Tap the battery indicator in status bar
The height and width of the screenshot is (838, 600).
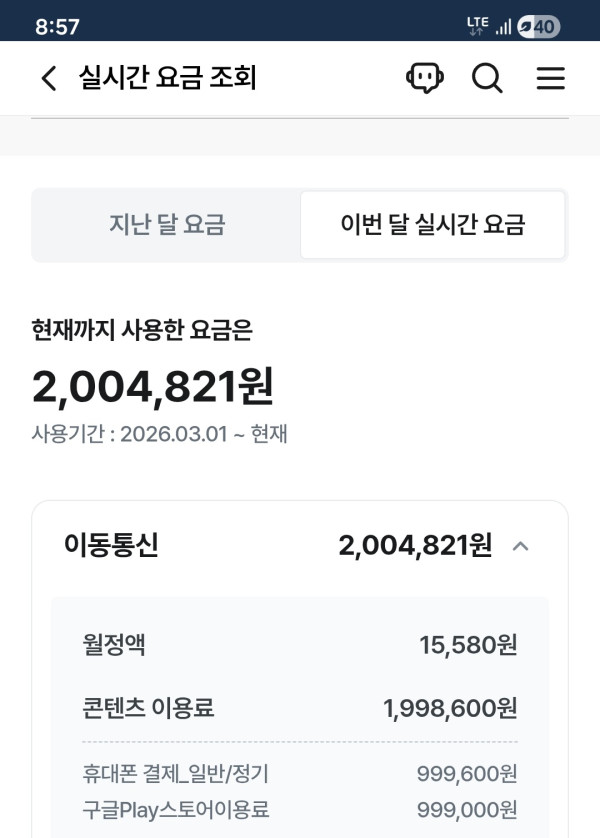pyautogui.click(x=539, y=27)
